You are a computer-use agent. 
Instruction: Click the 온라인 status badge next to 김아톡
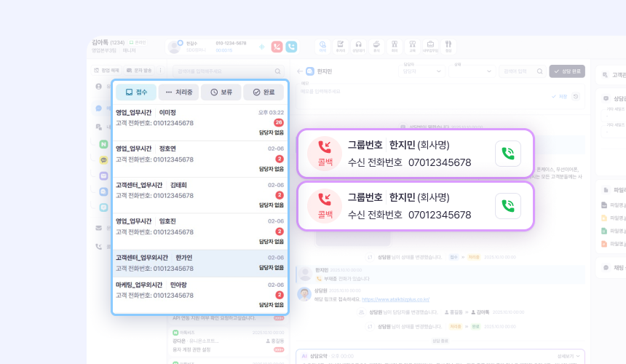click(x=138, y=42)
